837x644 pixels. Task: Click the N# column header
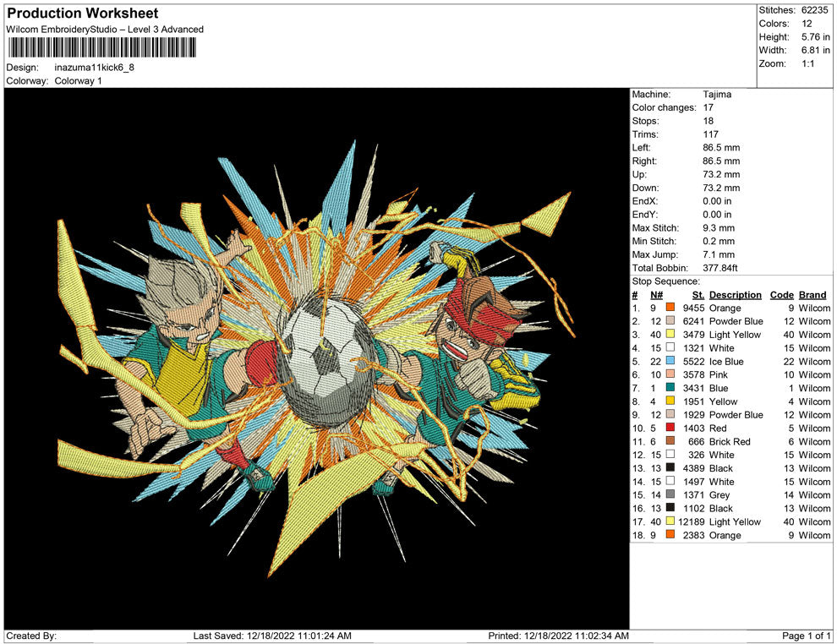point(655,295)
